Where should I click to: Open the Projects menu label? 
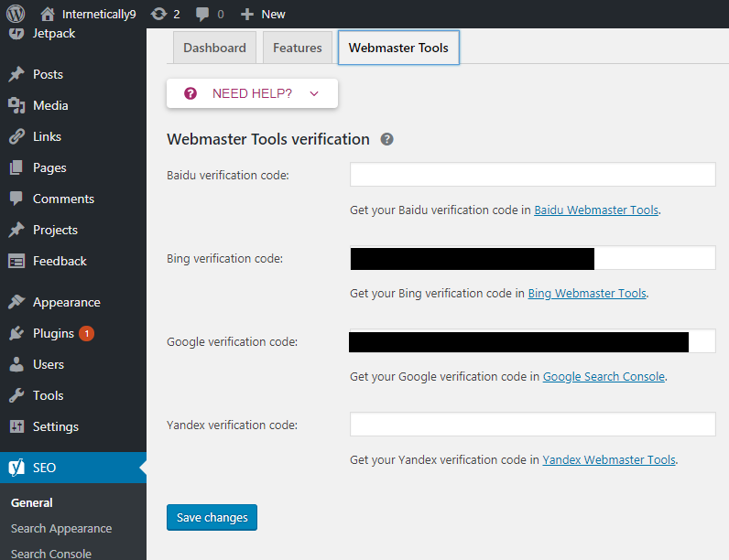coord(55,230)
